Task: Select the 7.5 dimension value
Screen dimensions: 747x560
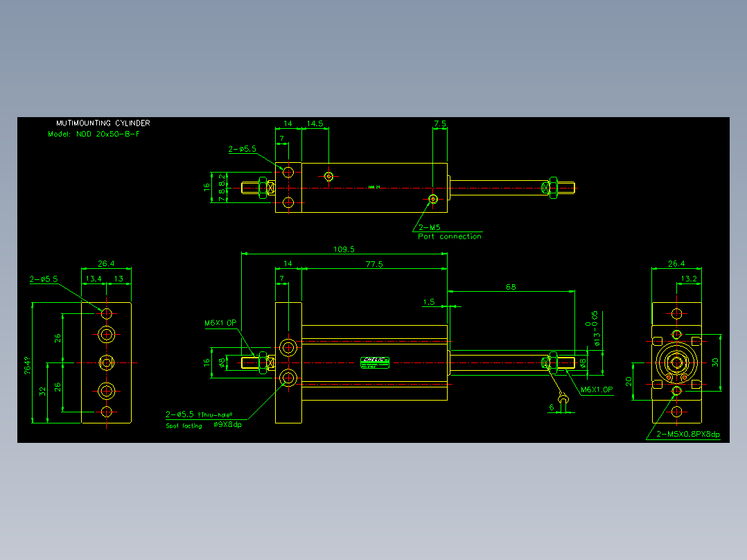Action: coord(440,123)
